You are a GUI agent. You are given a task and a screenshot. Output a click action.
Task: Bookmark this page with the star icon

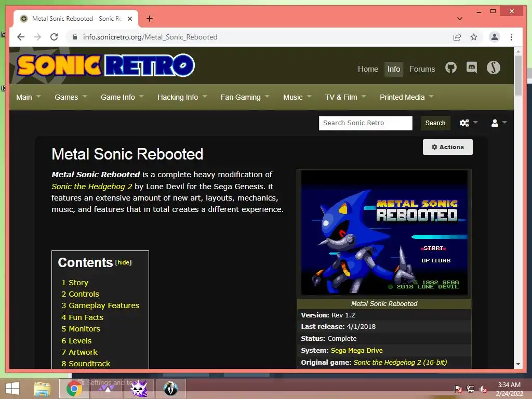[x=474, y=37]
